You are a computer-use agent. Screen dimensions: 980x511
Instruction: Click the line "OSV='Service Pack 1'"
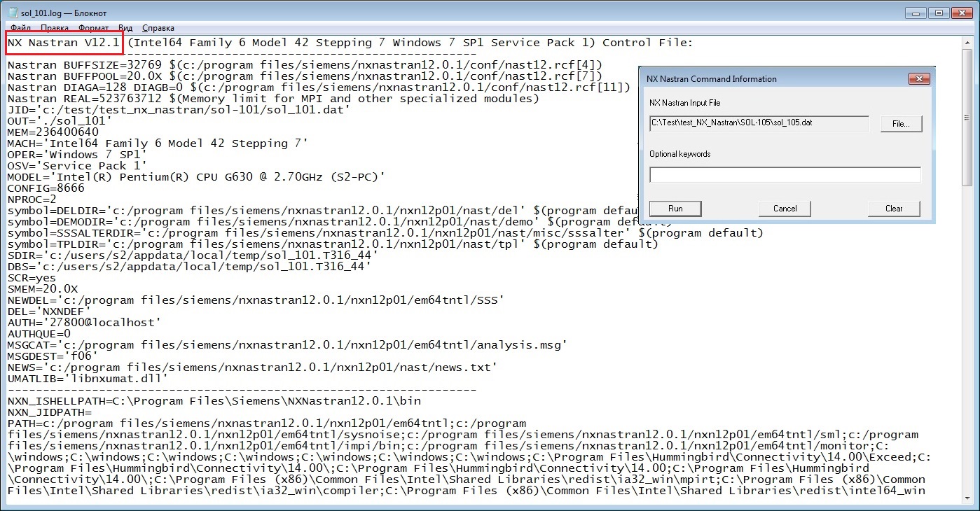tap(77, 166)
